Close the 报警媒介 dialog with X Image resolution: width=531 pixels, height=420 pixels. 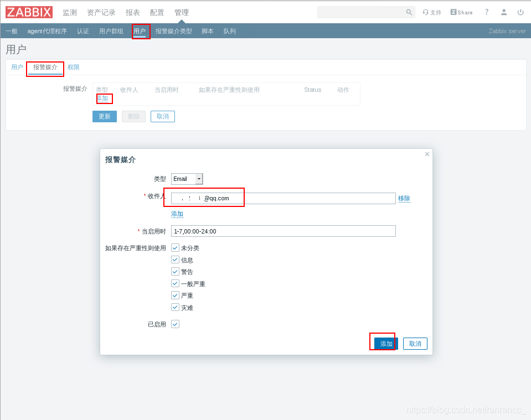[x=427, y=154]
